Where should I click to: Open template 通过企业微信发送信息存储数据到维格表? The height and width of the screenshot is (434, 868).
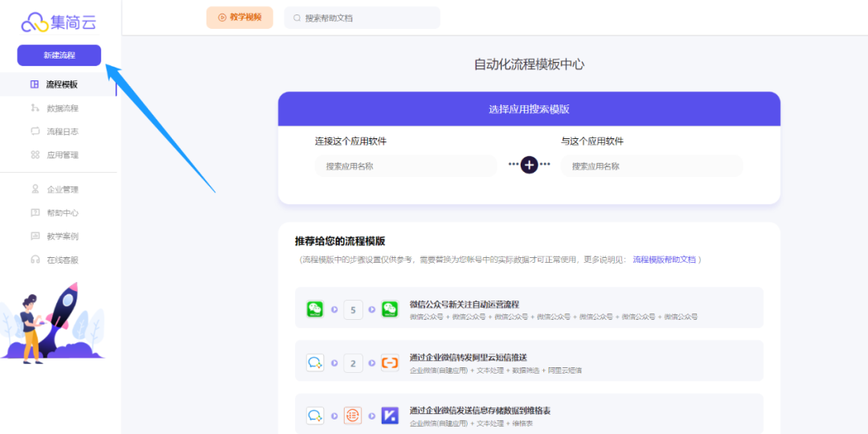[x=529, y=414]
